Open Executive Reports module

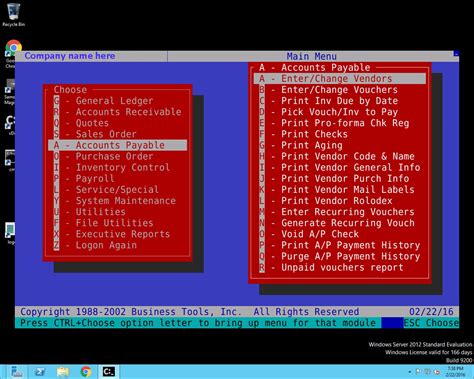[x=118, y=234]
